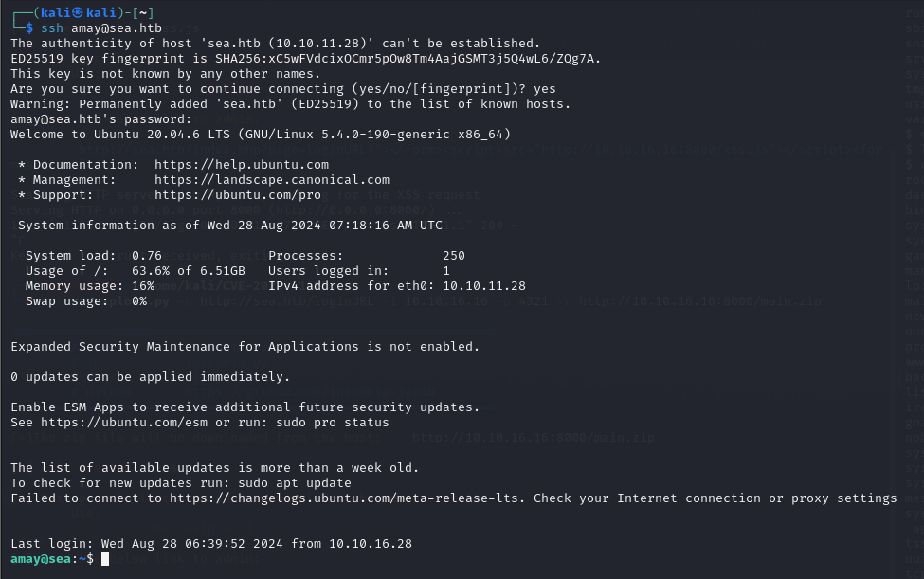Click the ubuntu.com/pro support link
Viewport: 924px width, 579px height.
(x=238, y=195)
